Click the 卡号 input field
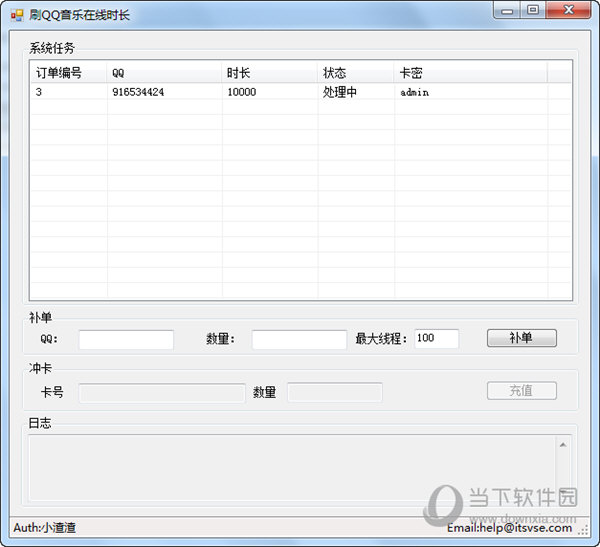The image size is (600, 547). (162, 393)
